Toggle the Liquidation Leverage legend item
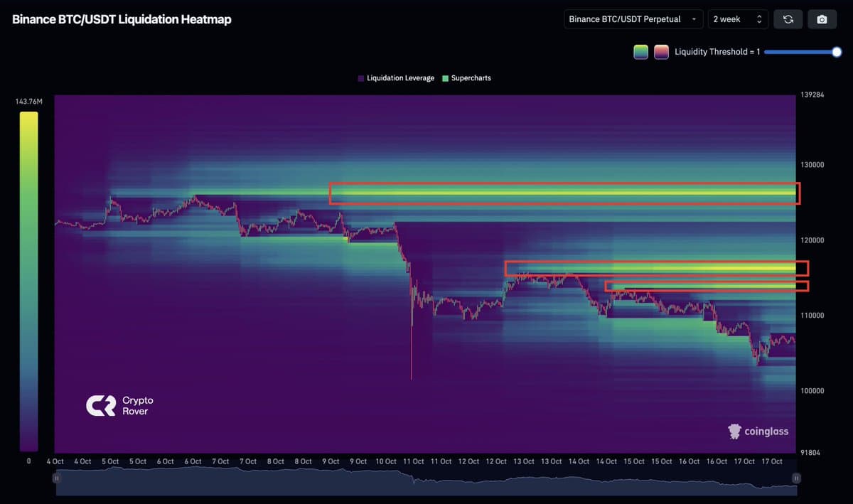Screen dimensions: 853x504 (395, 78)
